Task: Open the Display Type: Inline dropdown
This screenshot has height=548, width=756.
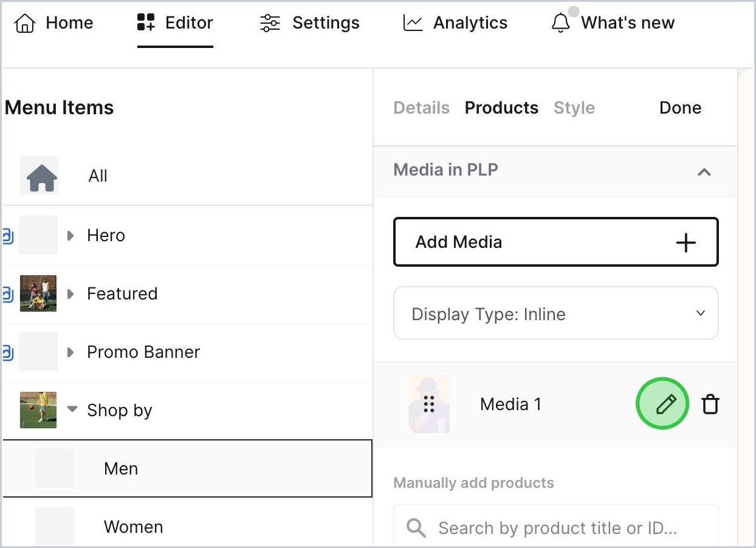Action: click(x=556, y=313)
